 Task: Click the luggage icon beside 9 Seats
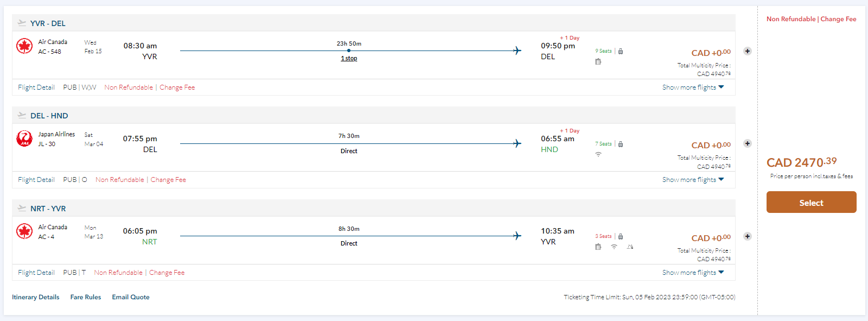621,51
